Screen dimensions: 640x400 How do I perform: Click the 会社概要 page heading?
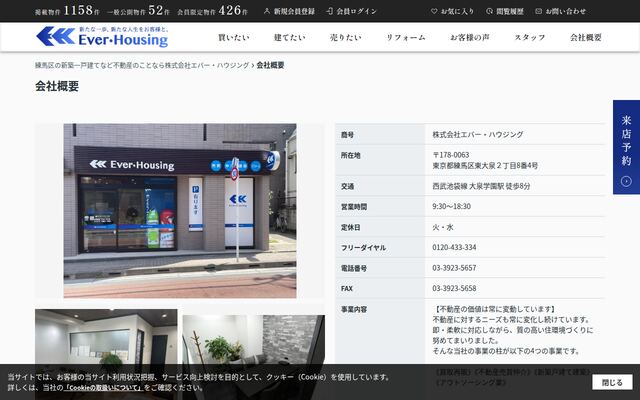[57, 86]
